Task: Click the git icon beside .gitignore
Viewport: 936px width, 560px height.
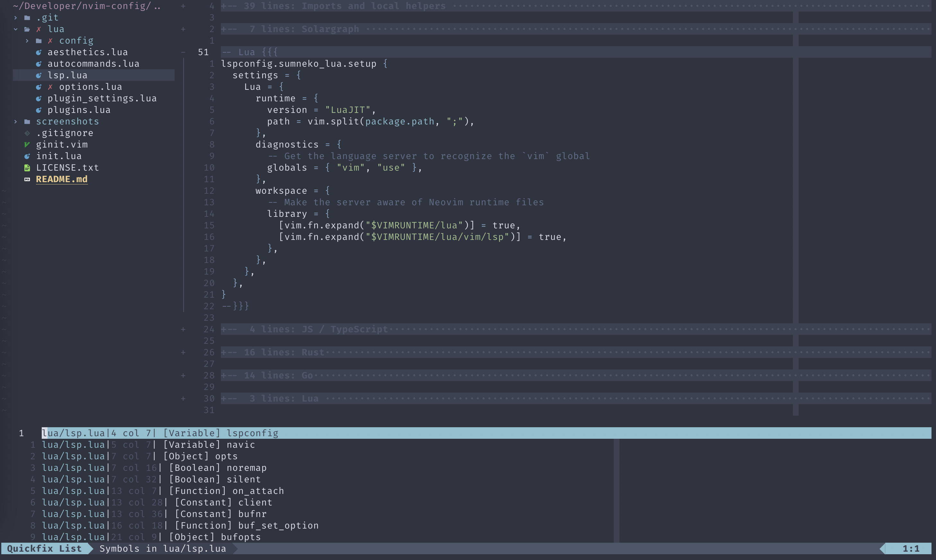Action: pyautogui.click(x=27, y=133)
